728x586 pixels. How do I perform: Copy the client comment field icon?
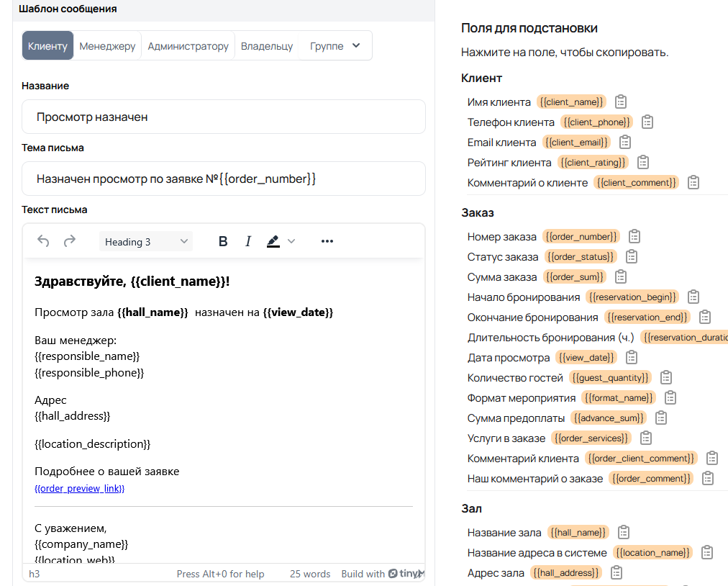point(693,183)
